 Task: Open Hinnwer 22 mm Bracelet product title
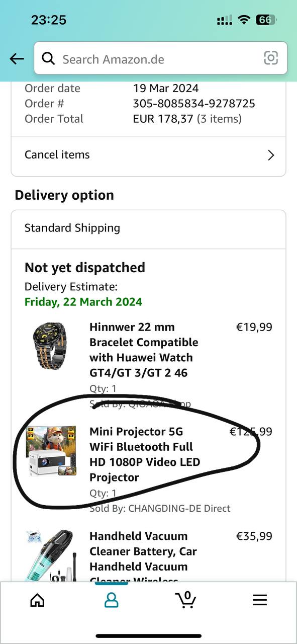click(x=144, y=350)
